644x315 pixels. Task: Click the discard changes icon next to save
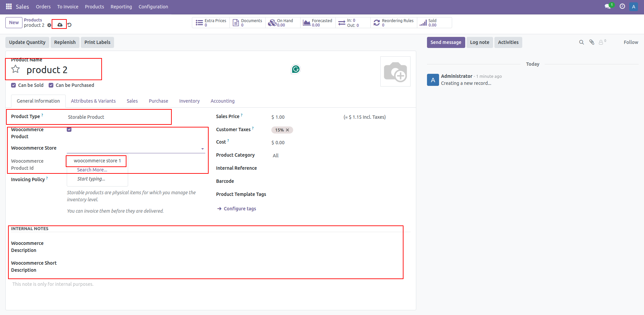[69, 24]
